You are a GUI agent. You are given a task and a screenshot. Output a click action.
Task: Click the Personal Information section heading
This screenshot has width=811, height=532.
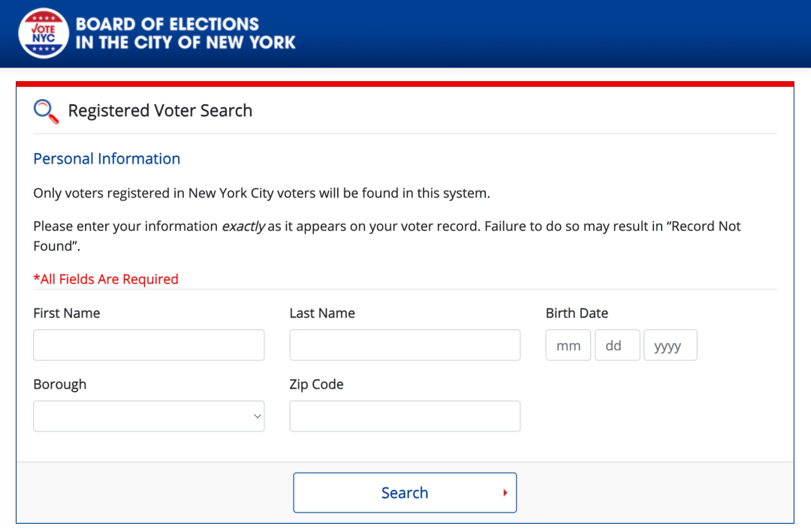click(x=107, y=159)
